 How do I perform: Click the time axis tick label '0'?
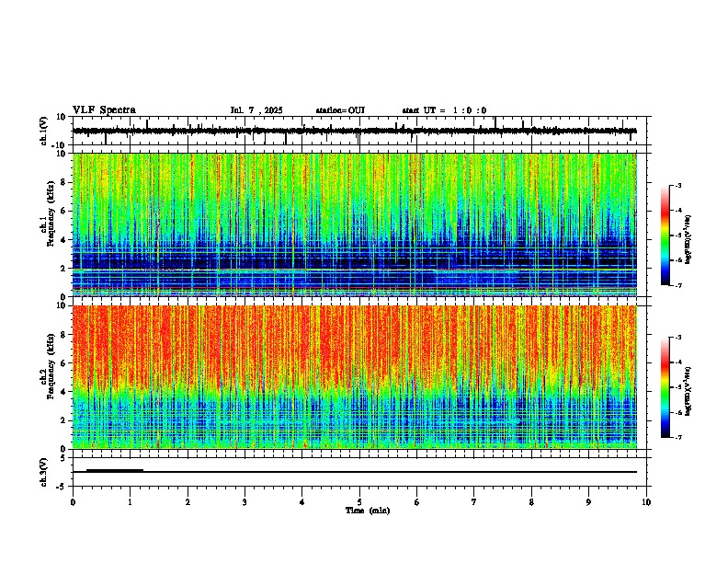click(73, 501)
